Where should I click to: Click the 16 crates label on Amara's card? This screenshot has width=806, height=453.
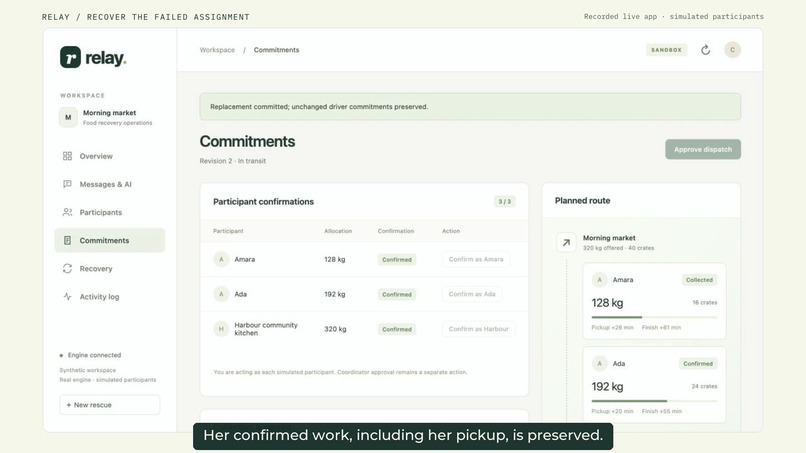click(704, 302)
